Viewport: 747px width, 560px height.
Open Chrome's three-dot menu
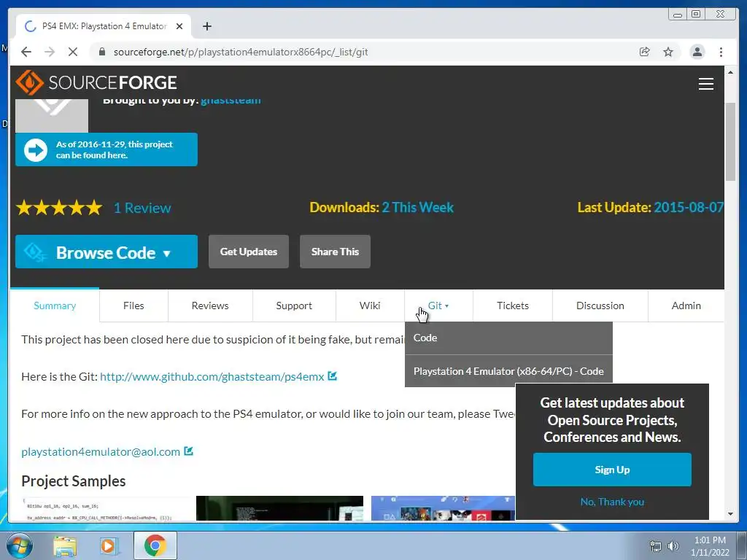721,52
